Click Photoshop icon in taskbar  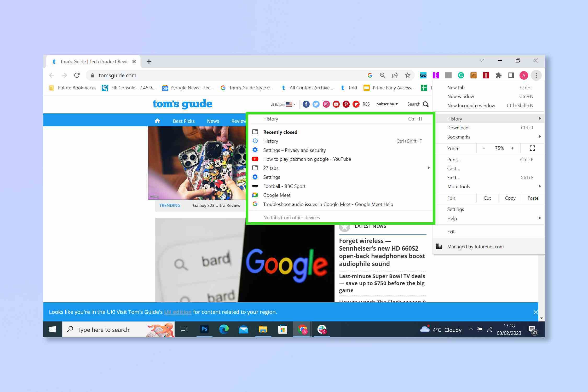pos(204,330)
